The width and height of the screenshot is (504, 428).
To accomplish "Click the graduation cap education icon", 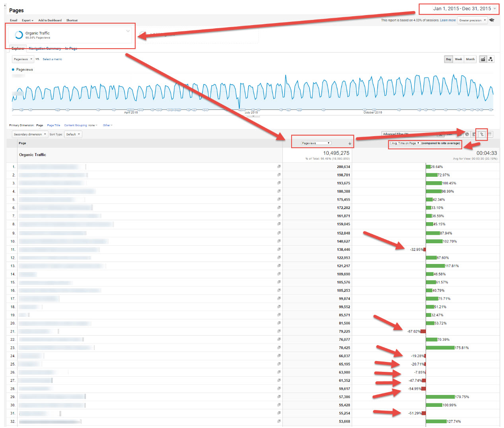I will [492, 20].
